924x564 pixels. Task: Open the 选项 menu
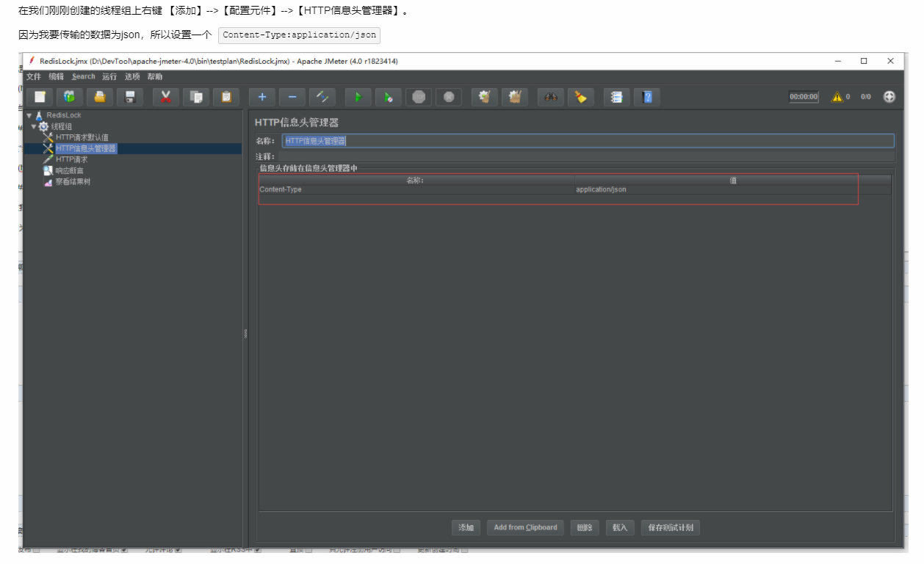(132, 76)
